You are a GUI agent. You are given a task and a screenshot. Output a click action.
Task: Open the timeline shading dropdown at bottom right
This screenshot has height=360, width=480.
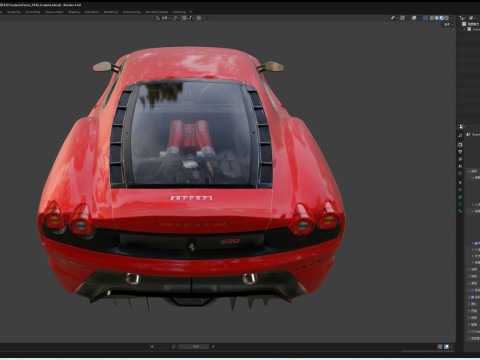(451, 347)
